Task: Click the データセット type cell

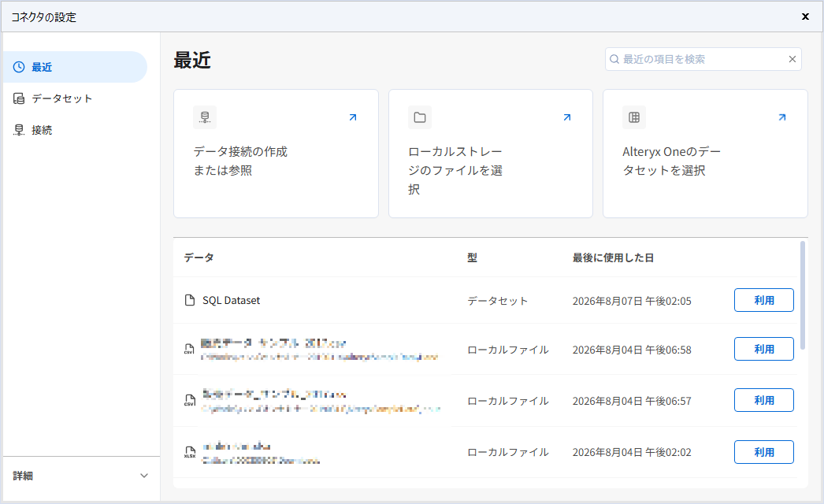Action: (497, 301)
